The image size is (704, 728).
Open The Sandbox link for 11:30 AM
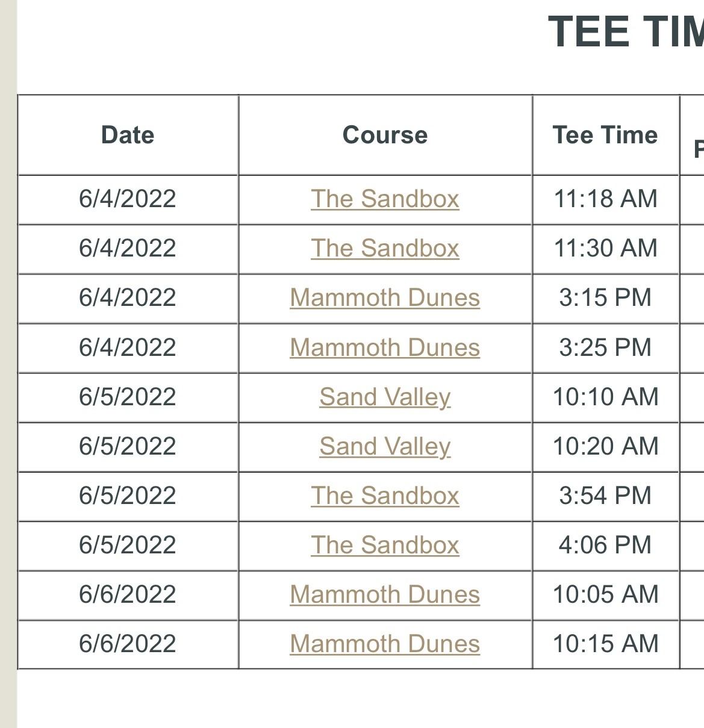click(385, 249)
